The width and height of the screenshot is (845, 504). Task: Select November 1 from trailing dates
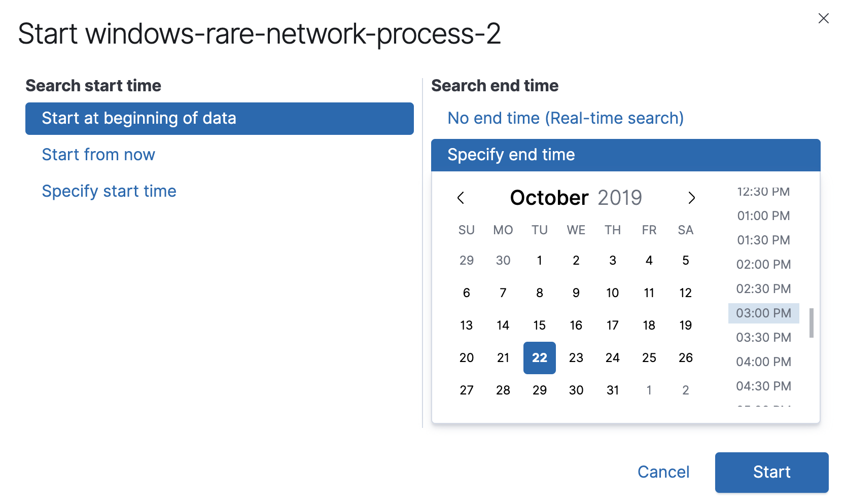click(x=649, y=390)
